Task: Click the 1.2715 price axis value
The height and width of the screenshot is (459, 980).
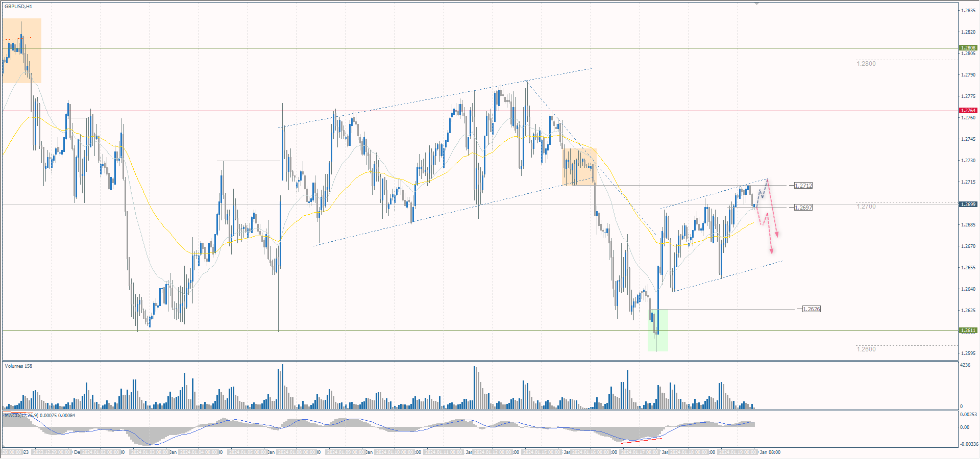Action: tap(968, 182)
